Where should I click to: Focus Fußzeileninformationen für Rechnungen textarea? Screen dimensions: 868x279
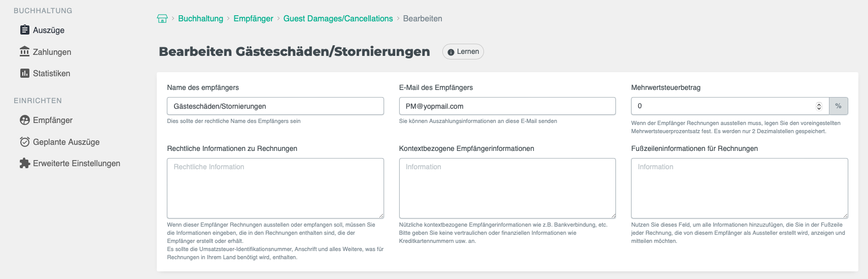point(740,188)
